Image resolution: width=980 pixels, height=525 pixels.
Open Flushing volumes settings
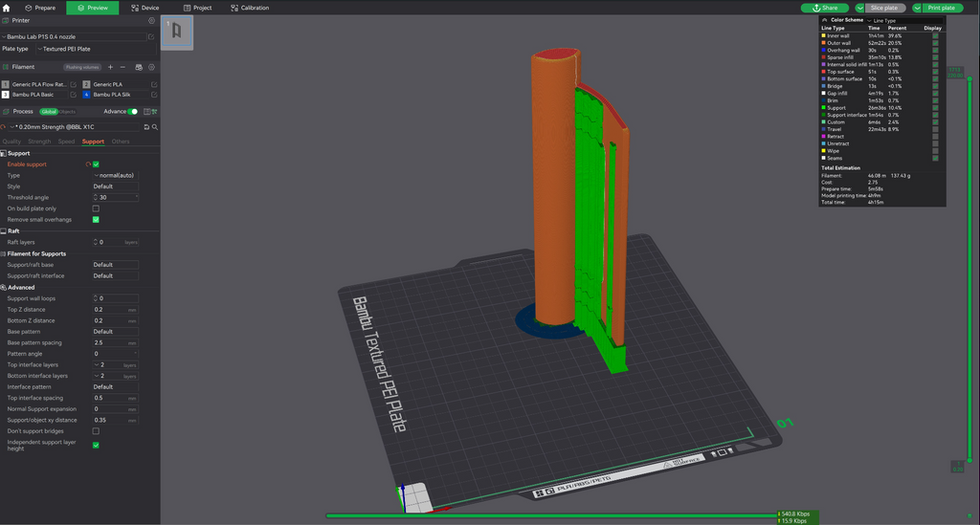point(82,67)
